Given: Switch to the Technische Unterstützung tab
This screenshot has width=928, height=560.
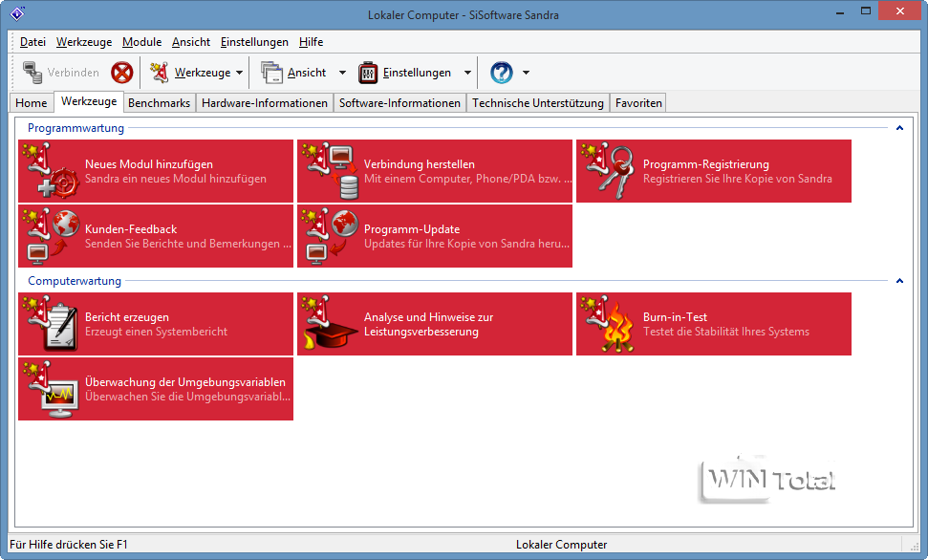Looking at the screenshot, I should pyautogui.click(x=538, y=103).
